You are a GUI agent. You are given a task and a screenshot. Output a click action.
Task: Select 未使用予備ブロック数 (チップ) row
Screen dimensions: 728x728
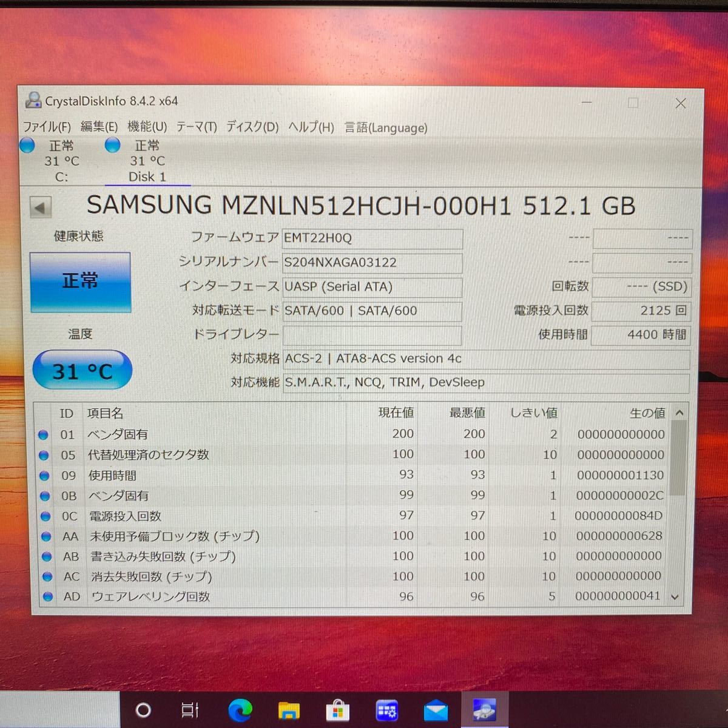click(352, 536)
